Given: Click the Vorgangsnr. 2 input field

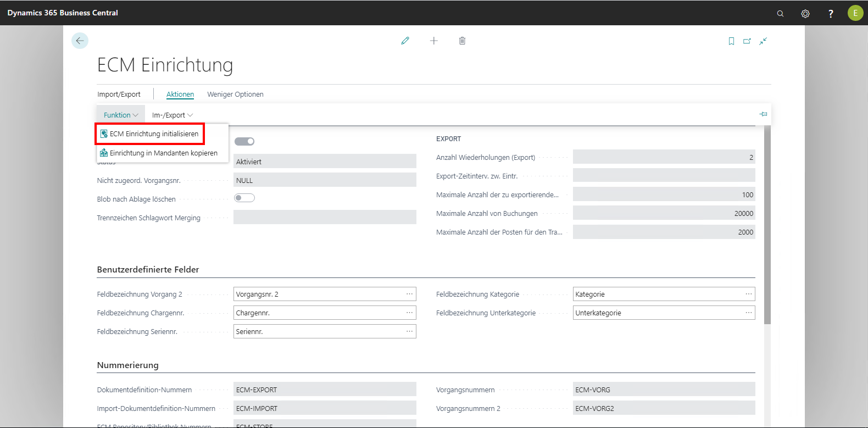Looking at the screenshot, I should click(325, 294).
